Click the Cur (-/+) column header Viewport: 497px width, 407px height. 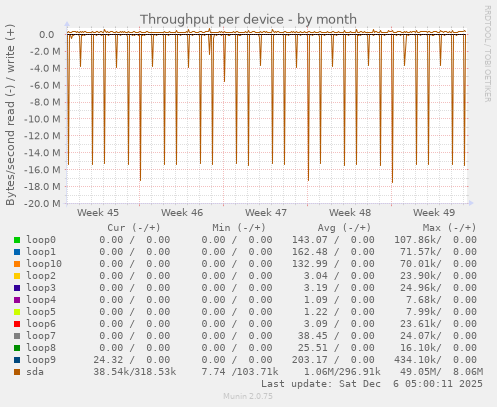(134, 228)
